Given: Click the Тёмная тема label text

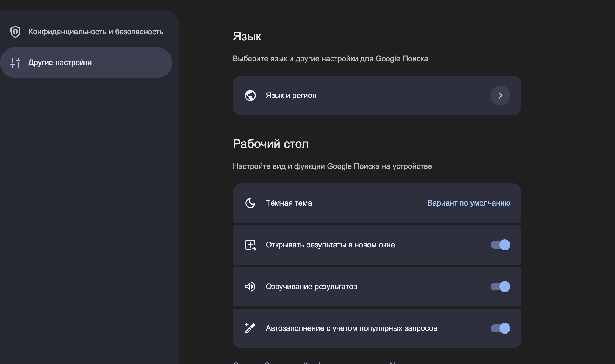Looking at the screenshot, I should pos(289,203).
